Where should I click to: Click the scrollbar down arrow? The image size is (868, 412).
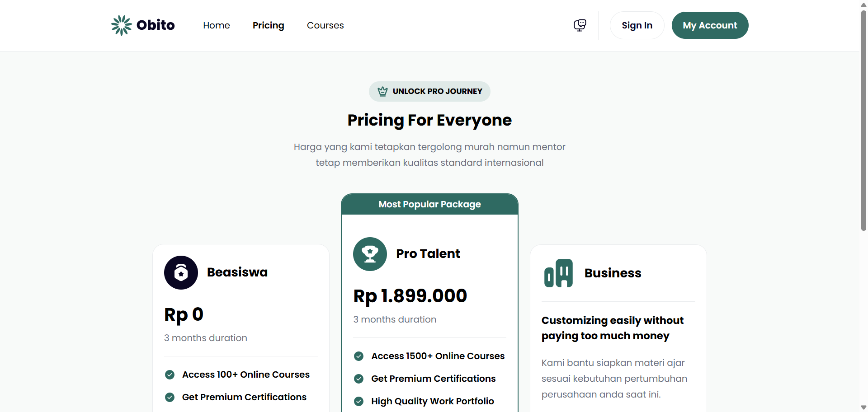(x=863, y=407)
